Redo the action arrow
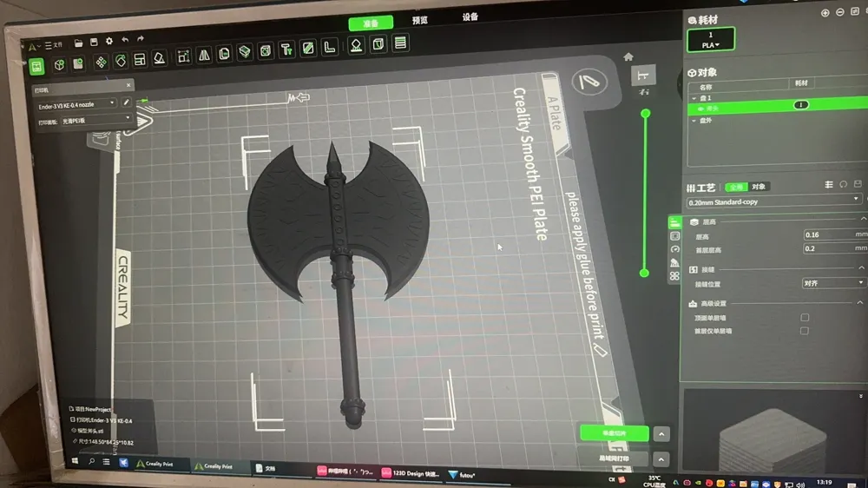 coord(141,39)
